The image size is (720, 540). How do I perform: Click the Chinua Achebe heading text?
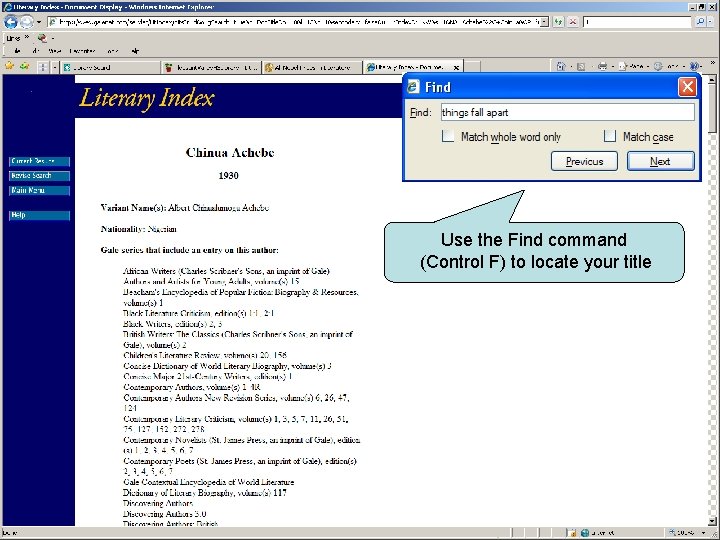230,152
